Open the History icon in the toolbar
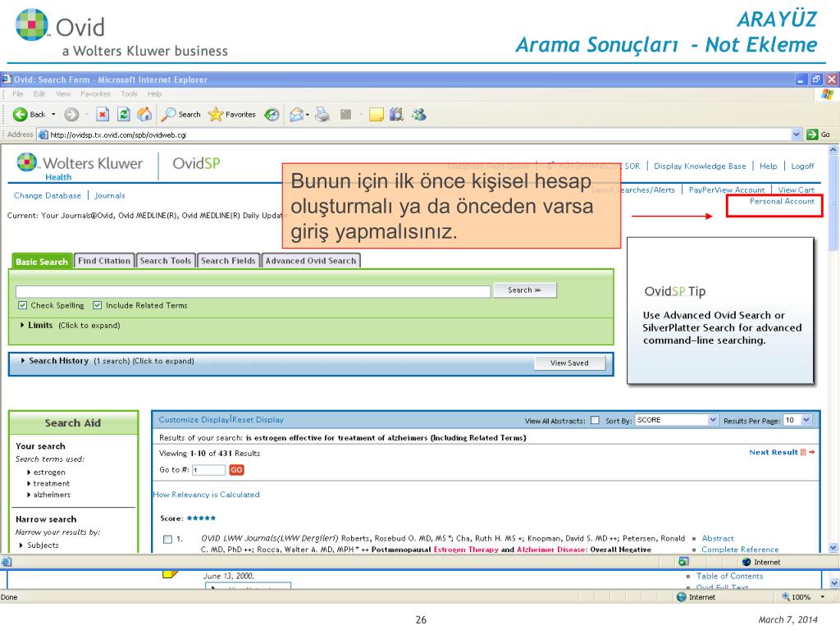The image size is (840, 630). click(x=272, y=115)
